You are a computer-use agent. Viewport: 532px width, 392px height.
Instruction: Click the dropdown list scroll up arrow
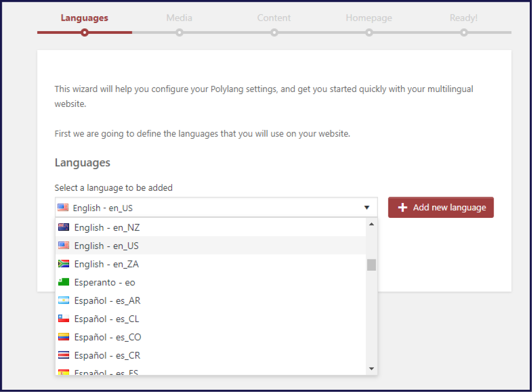point(372,224)
